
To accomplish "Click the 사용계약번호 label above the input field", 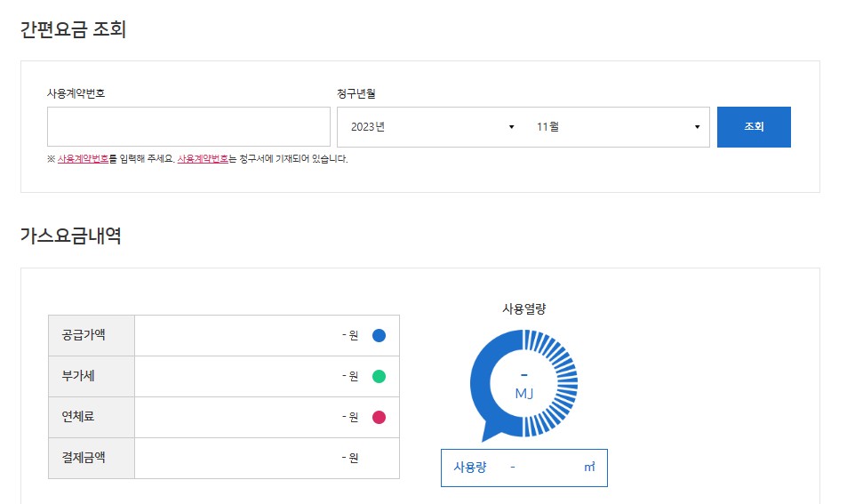I will [76, 93].
